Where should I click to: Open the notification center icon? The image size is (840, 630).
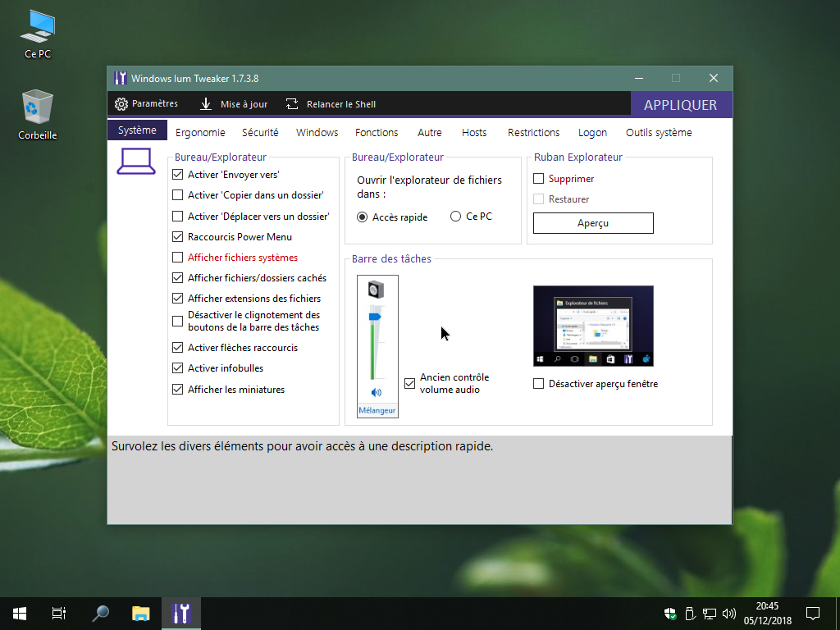[813, 614]
